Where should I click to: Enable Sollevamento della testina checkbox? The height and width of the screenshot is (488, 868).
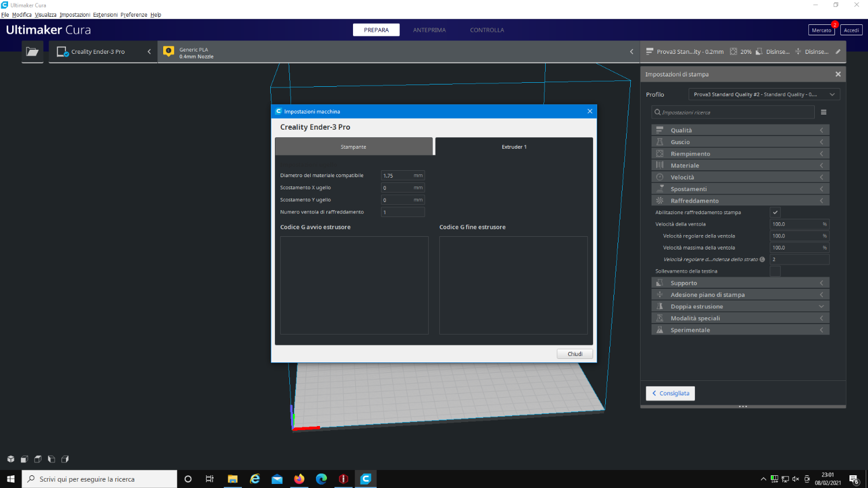[775, 271]
